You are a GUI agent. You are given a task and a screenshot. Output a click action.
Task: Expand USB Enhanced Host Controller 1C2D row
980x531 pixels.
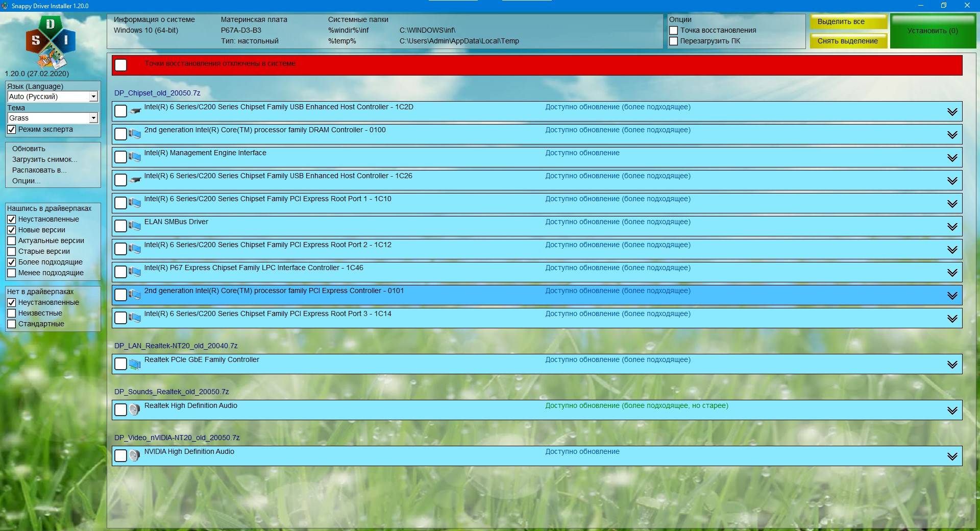952,112
